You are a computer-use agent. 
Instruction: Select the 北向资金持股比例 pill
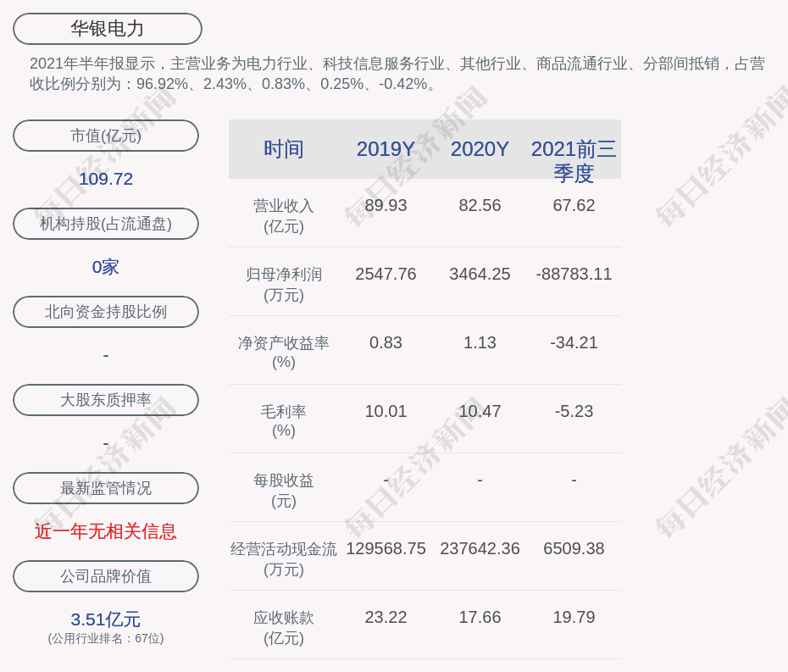106,312
